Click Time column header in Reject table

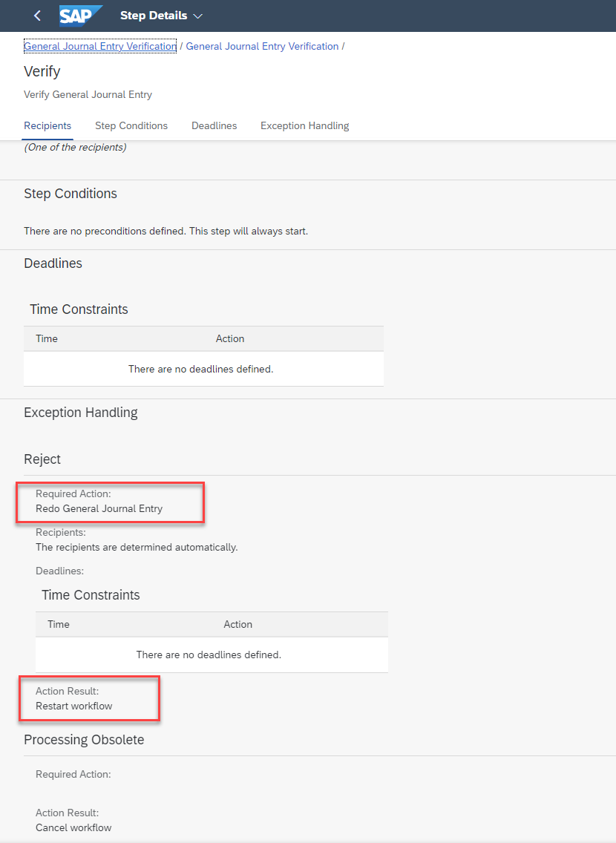tap(59, 624)
